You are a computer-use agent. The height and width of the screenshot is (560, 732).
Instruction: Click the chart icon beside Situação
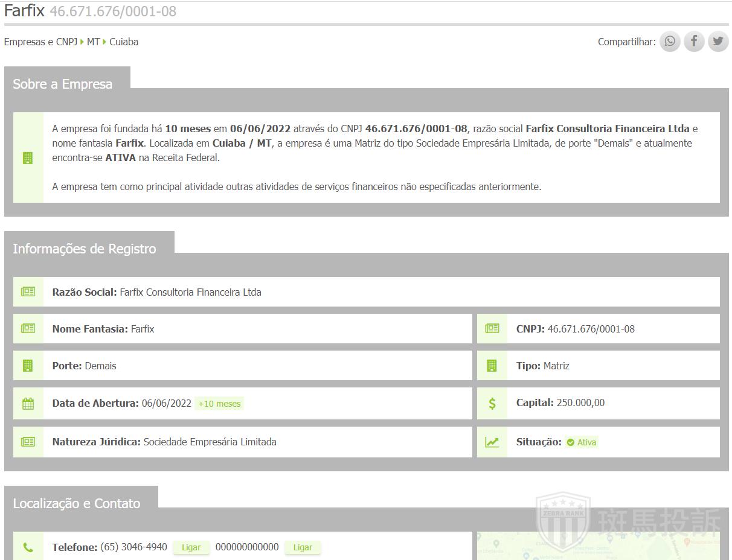[492, 442]
